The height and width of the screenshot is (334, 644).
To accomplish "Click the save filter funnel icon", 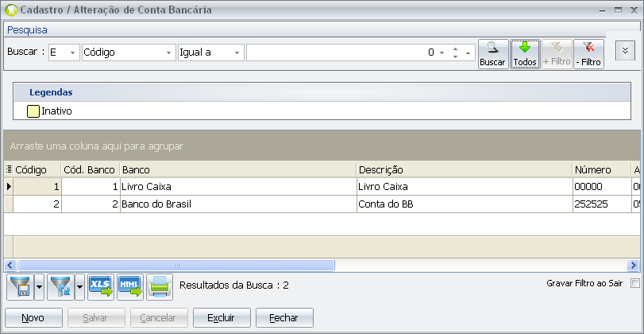I will tap(20, 287).
